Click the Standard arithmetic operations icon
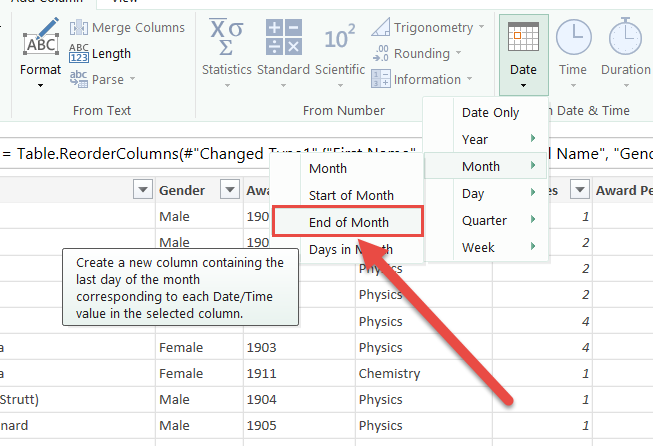This screenshot has width=653, height=446. (282, 38)
